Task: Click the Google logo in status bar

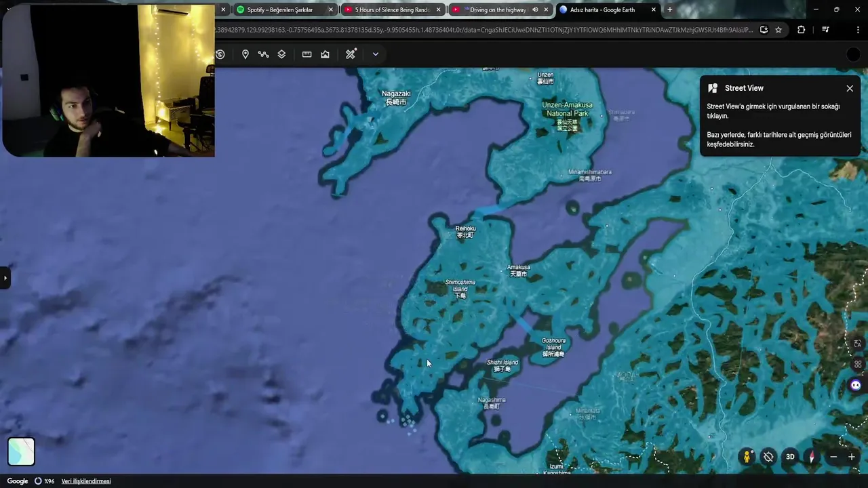Action: pos(17,481)
